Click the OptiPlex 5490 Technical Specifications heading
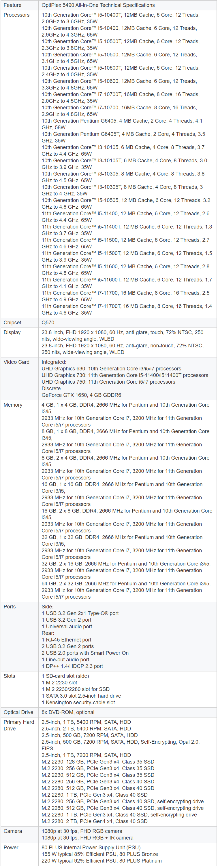Image resolution: width=218 pixels, height=868 pixels. (x=98, y=5)
